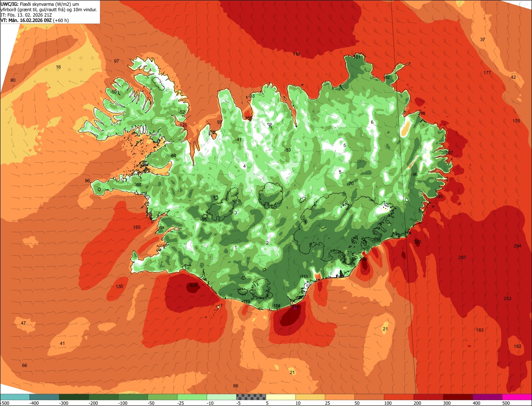Screen dimensions: 532x406
Task: Click the orange 25 to 50 legend swatch
Action: [340, 397]
